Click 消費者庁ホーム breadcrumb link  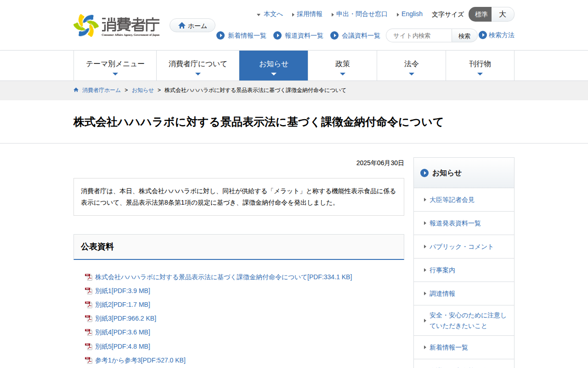[x=102, y=90]
